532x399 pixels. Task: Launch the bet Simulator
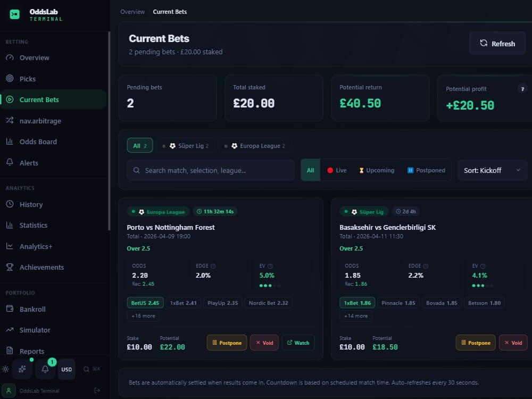[x=34, y=330]
